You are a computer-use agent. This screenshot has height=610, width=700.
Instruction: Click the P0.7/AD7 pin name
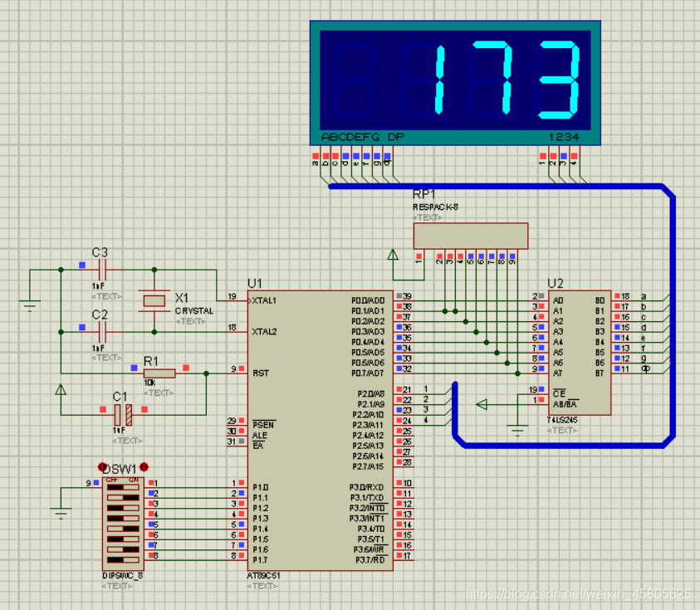tap(368, 373)
